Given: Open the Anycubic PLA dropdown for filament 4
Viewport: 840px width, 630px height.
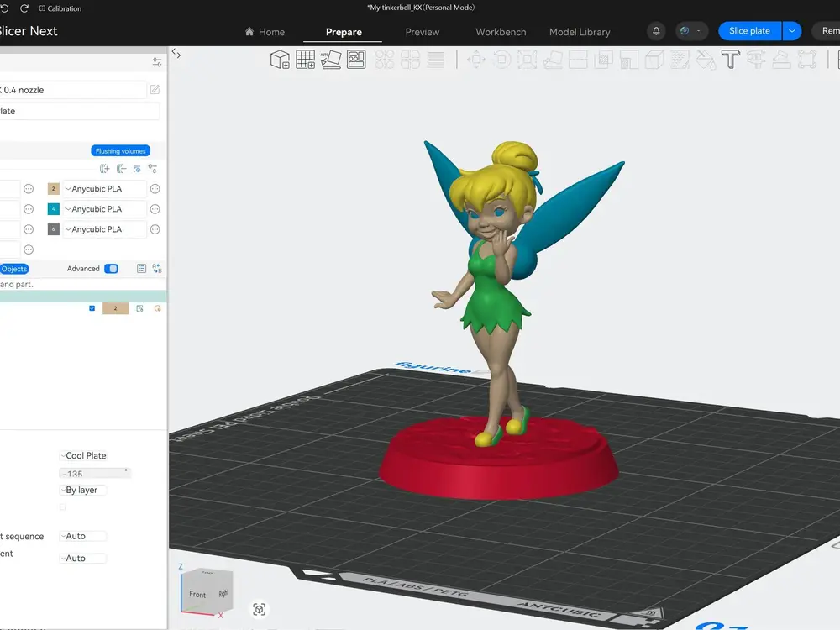Looking at the screenshot, I should coord(105,209).
